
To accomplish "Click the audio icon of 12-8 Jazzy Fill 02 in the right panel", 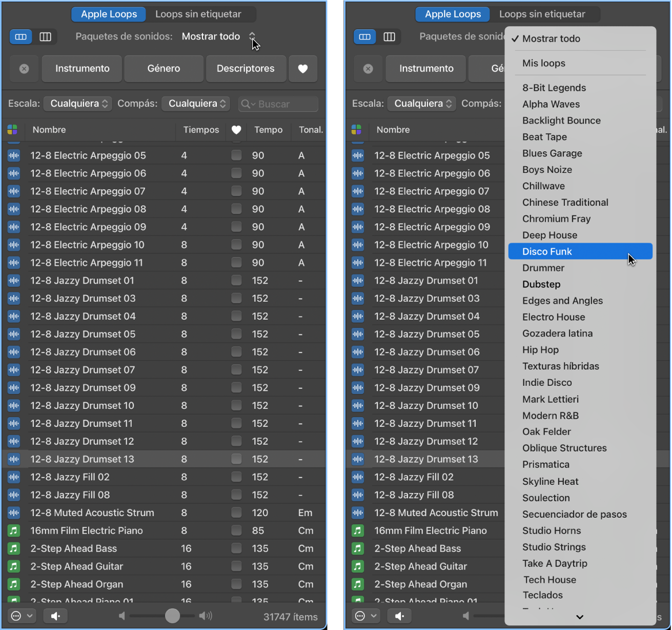I will (x=358, y=477).
